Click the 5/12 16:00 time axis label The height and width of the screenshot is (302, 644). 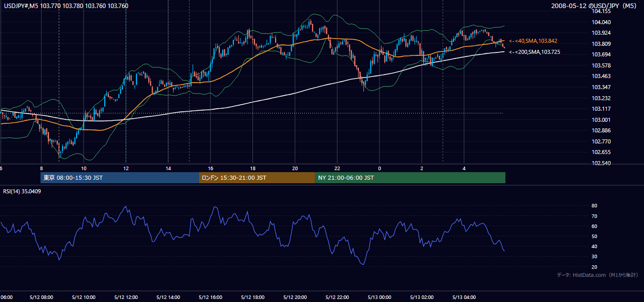click(x=211, y=297)
